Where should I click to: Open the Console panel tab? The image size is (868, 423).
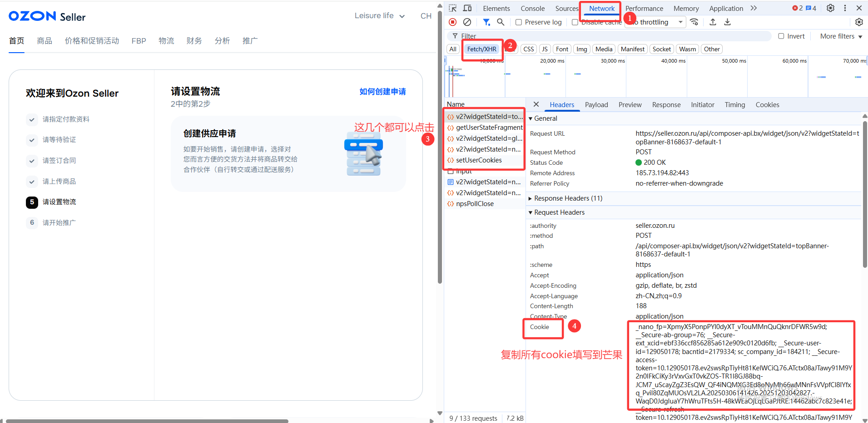[532, 9]
